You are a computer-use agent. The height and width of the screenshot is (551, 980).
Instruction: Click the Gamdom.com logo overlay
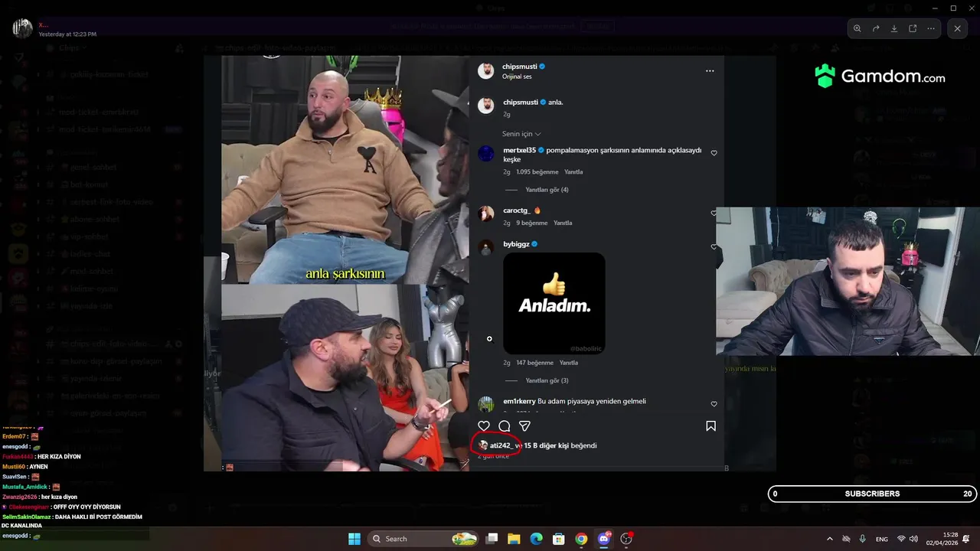coord(880,77)
